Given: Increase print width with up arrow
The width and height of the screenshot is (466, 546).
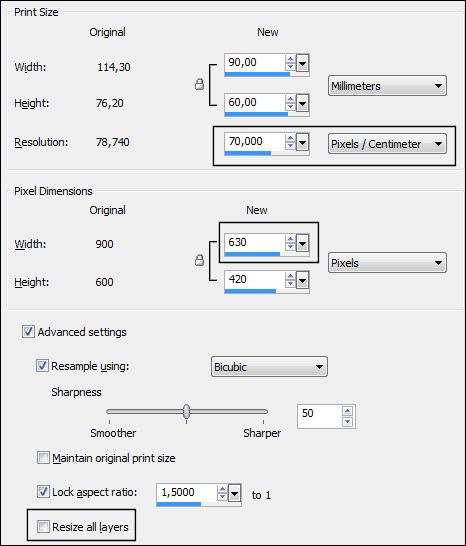Looking at the screenshot, I should pyautogui.click(x=290, y=59).
